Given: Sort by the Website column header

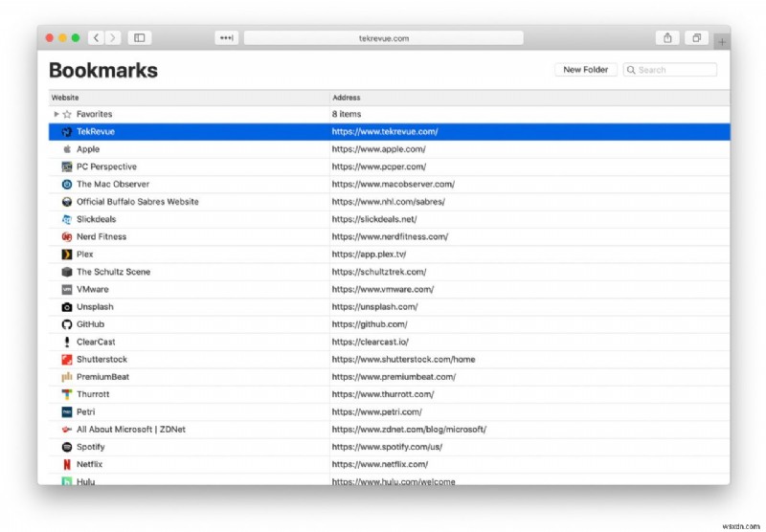Looking at the screenshot, I should coord(189,98).
